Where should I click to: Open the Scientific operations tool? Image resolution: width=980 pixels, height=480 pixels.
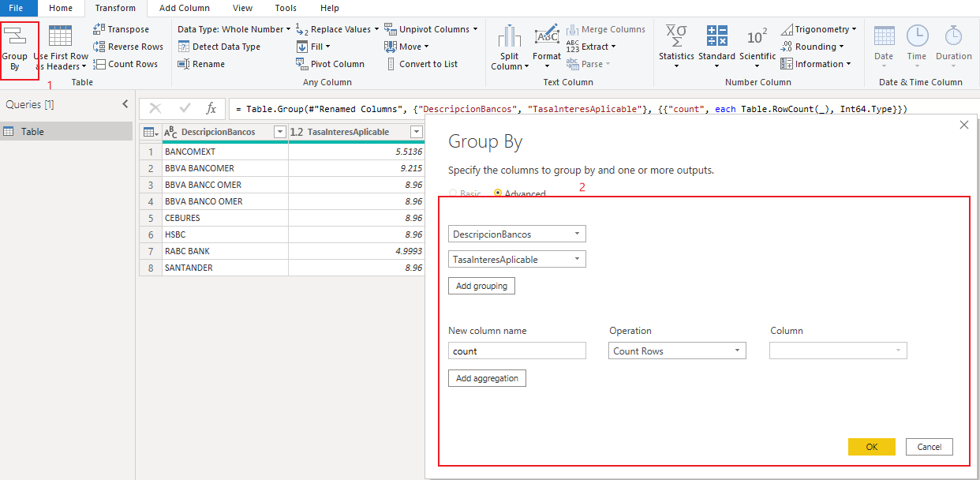pyautogui.click(x=757, y=48)
